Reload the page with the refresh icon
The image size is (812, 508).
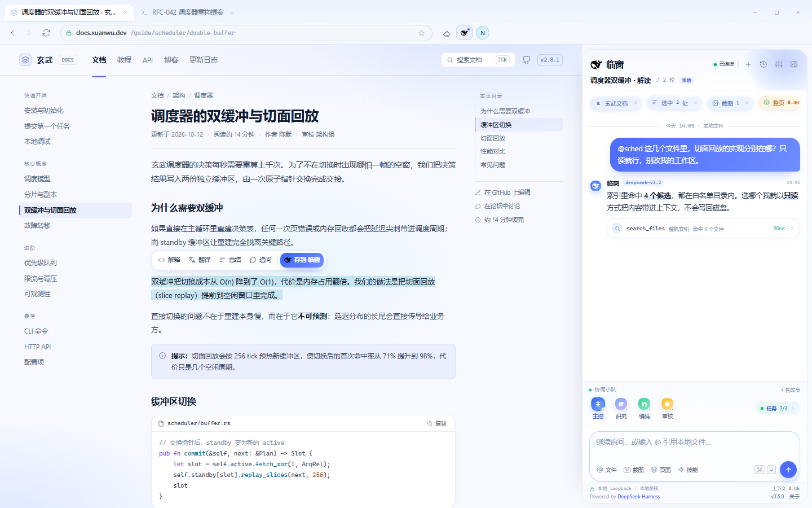(46, 33)
